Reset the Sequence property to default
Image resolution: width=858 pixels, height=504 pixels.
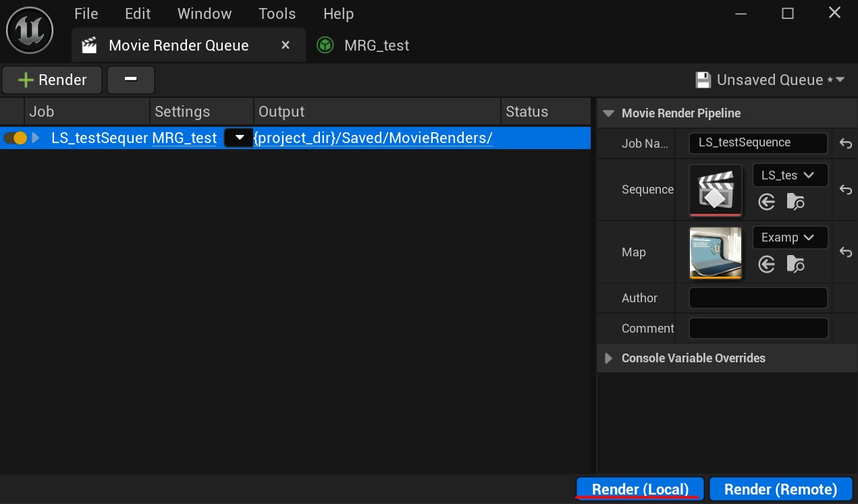click(x=845, y=190)
